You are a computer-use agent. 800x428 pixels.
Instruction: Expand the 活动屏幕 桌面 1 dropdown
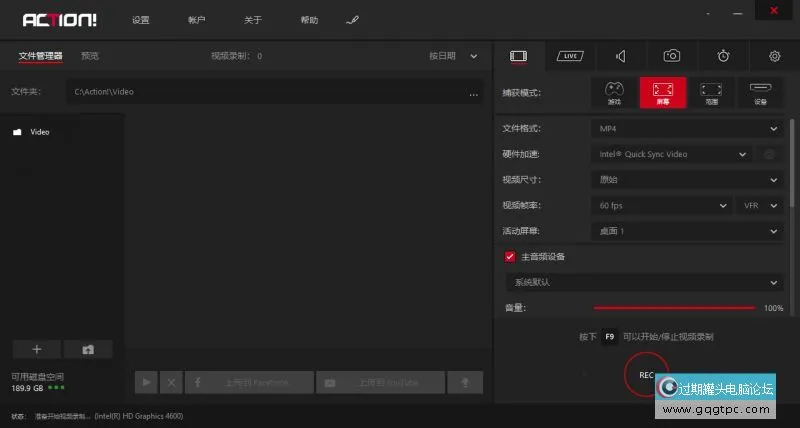[686, 232]
